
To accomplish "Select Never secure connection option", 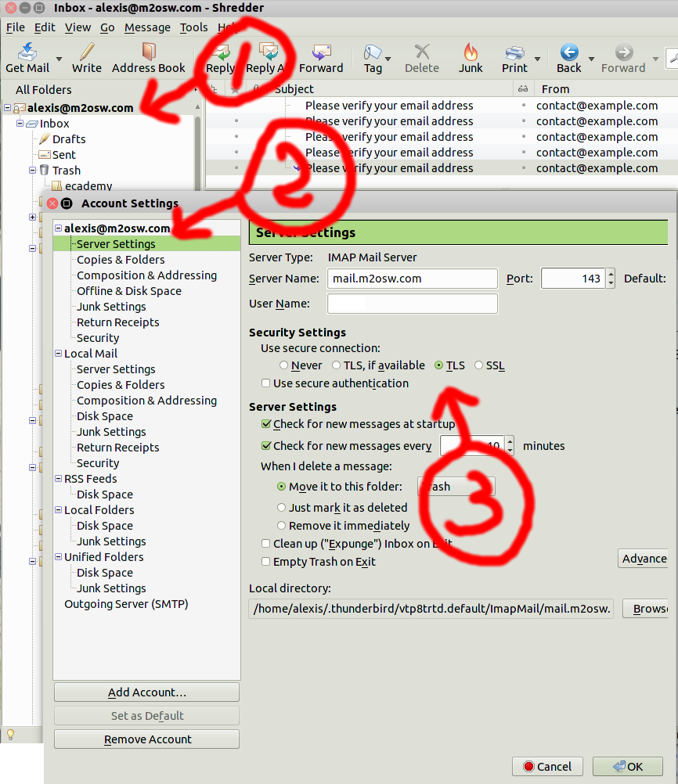I will [x=283, y=365].
